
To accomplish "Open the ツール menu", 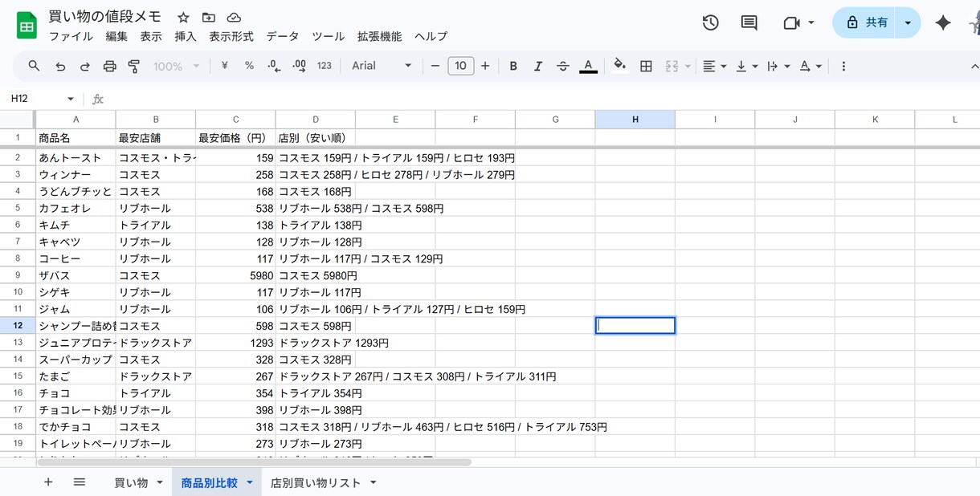I will click(x=328, y=36).
